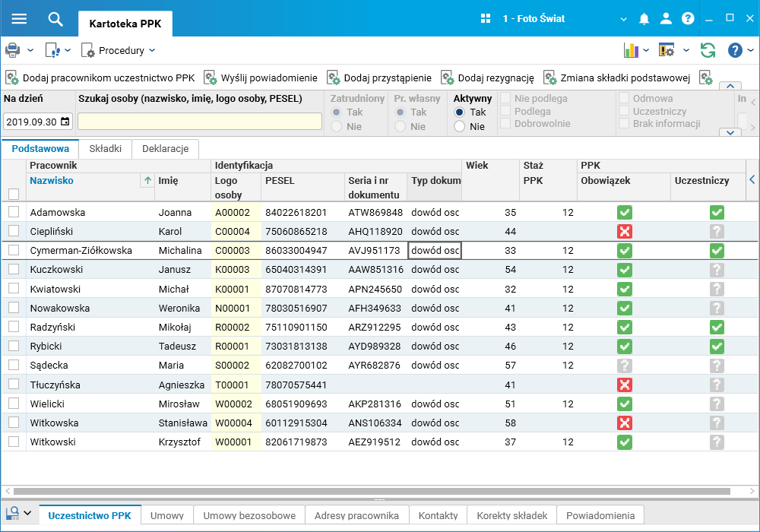The image size is (760, 532).
Task: Click the user account icon
Action: pyautogui.click(x=666, y=19)
